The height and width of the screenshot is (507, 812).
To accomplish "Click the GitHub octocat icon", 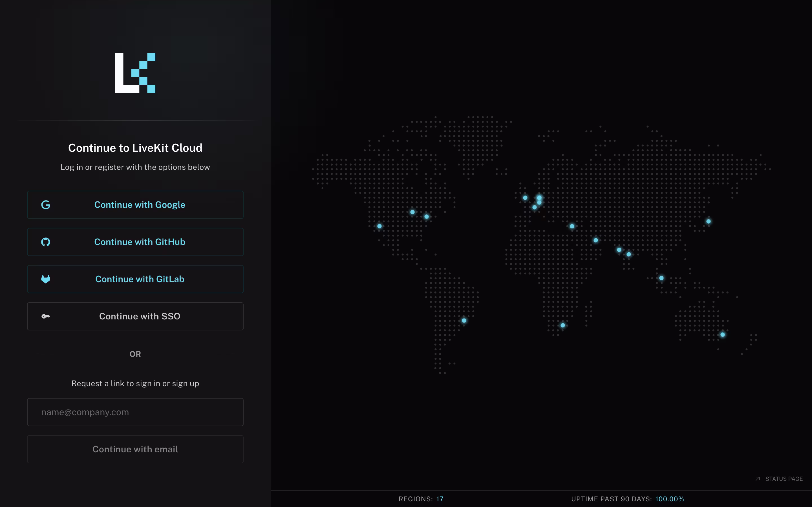I will click(x=46, y=242).
